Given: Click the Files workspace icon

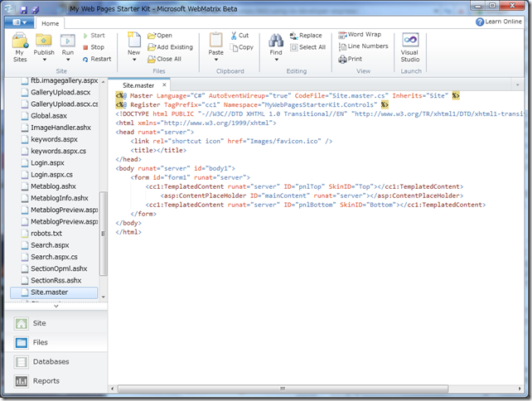Looking at the screenshot, I should pyautogui.click(x=21, y=343).
